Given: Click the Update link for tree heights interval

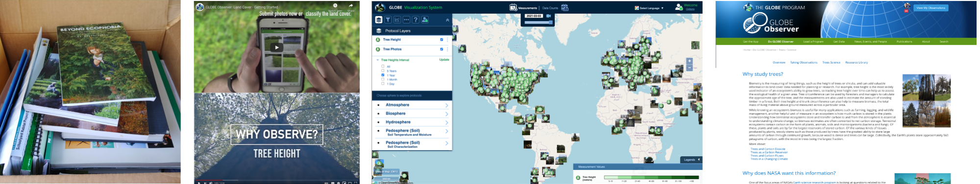Looking at the screenshot, I should [444, 60].
